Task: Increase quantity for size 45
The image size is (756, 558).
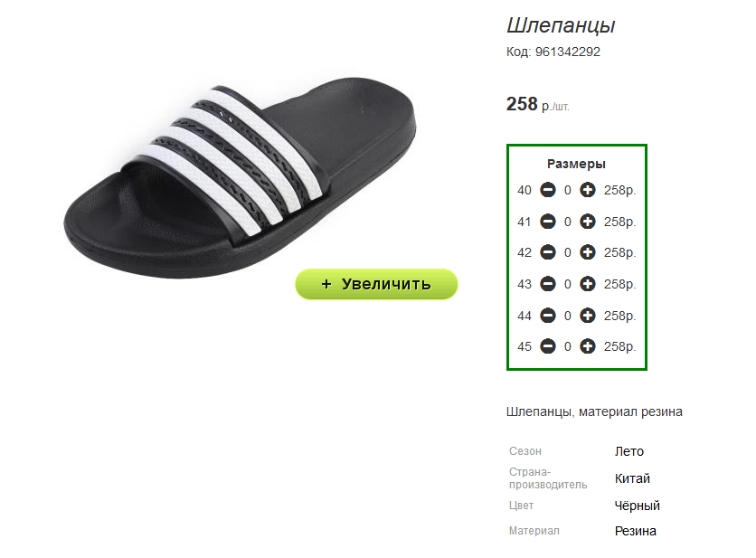Action: (x=587, y=346)
